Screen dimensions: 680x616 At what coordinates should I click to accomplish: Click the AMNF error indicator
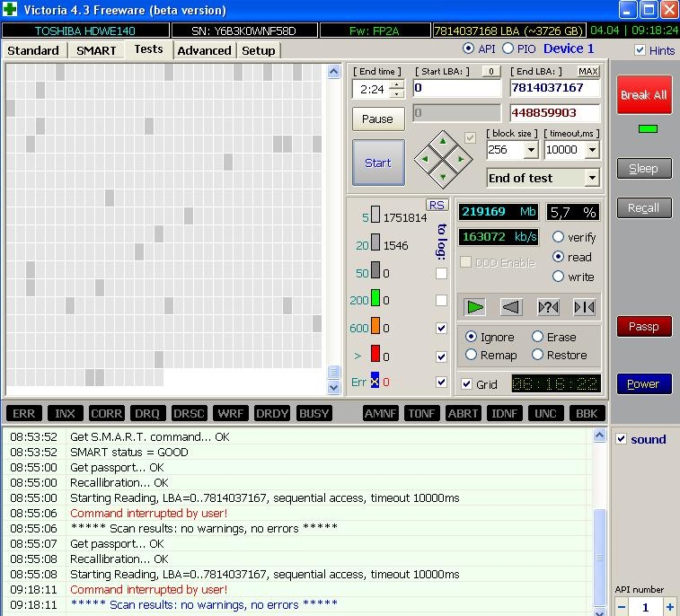[x=380, y=414]
